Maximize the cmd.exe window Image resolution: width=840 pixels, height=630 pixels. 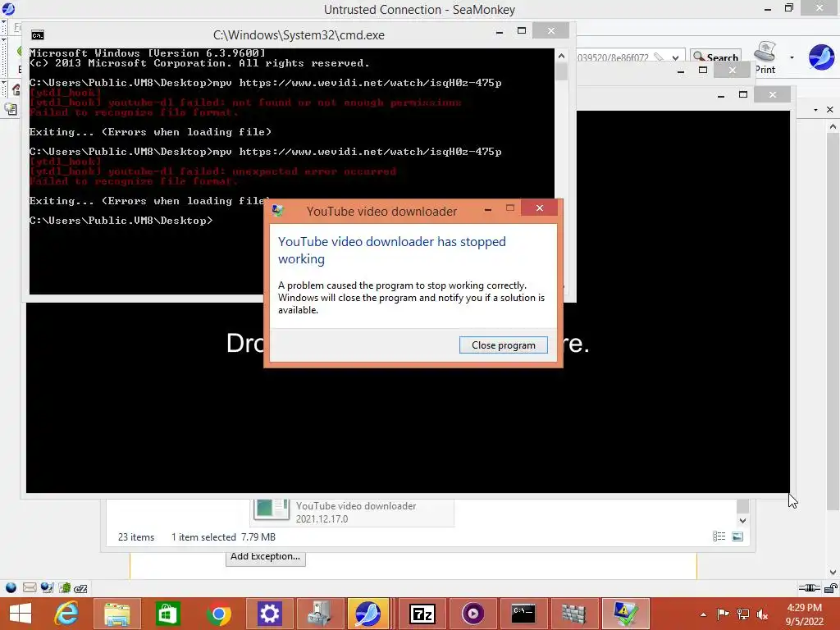[522, 31]
